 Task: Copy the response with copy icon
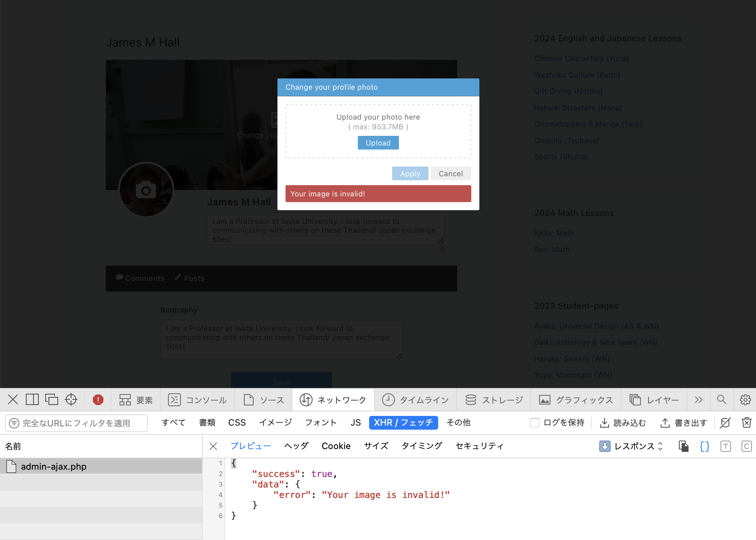tap(684, 446)
